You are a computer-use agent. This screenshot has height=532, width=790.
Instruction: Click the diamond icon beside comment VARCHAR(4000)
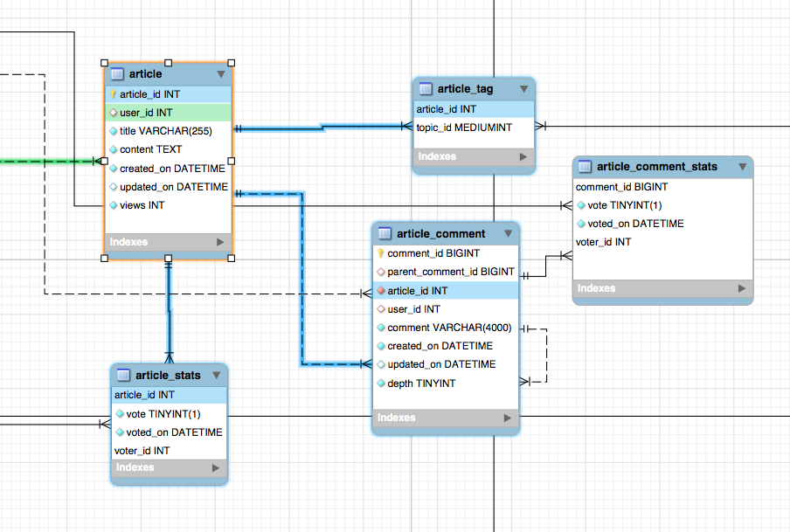pyautogui.click(x=381, y=328)
